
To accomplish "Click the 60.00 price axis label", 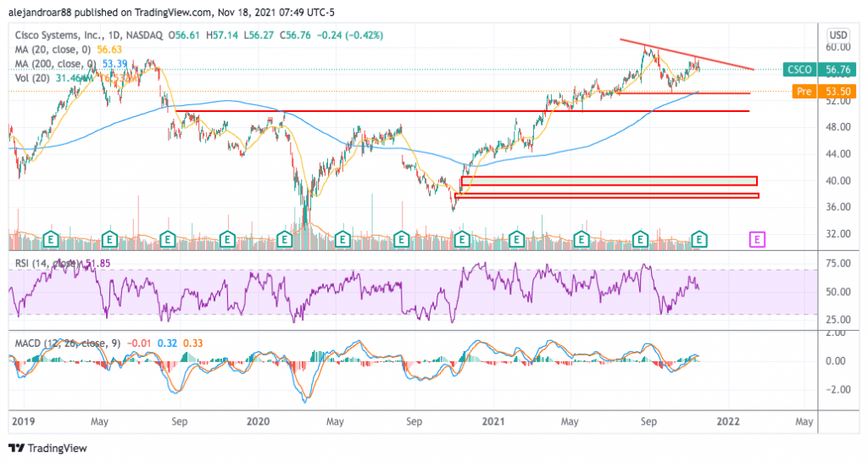I will pos(837,47).
